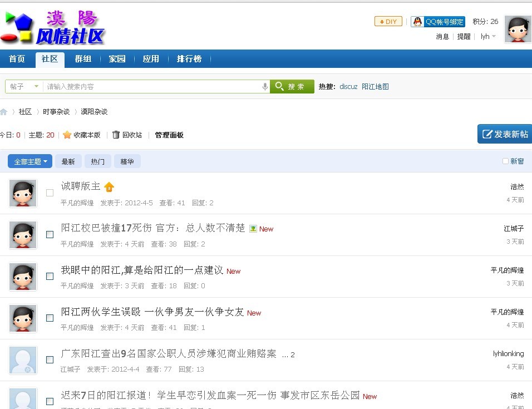Open thread 阳江校巴被撞17死伤

point(153,228)
